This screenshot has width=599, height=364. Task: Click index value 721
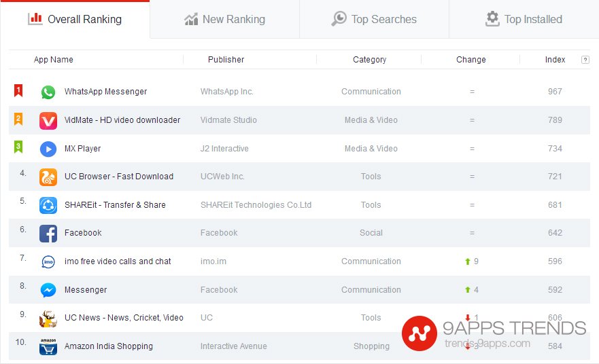point(555,177)
